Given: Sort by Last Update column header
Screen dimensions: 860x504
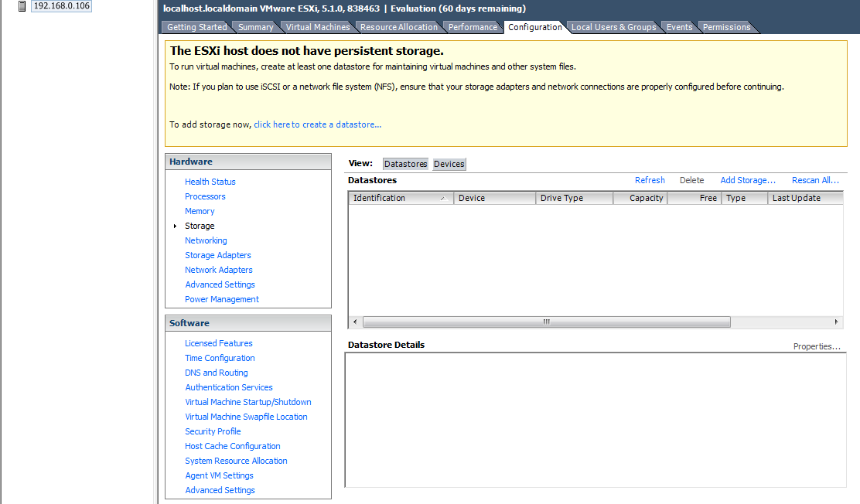Looking at the screenshot, I should point(806,198).
